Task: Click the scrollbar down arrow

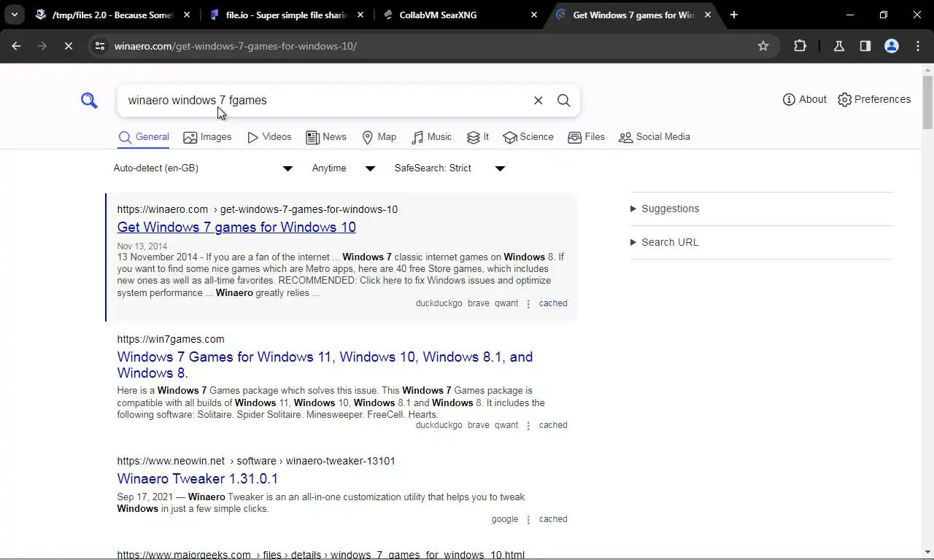Action: 927,553
